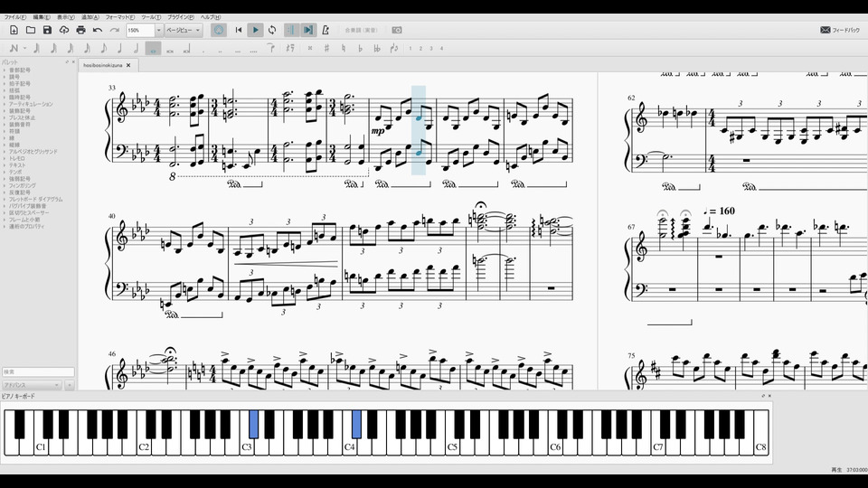Screen dimensions: 868x488
Task: Select the 64th note duration
Action: coord(53,49)
